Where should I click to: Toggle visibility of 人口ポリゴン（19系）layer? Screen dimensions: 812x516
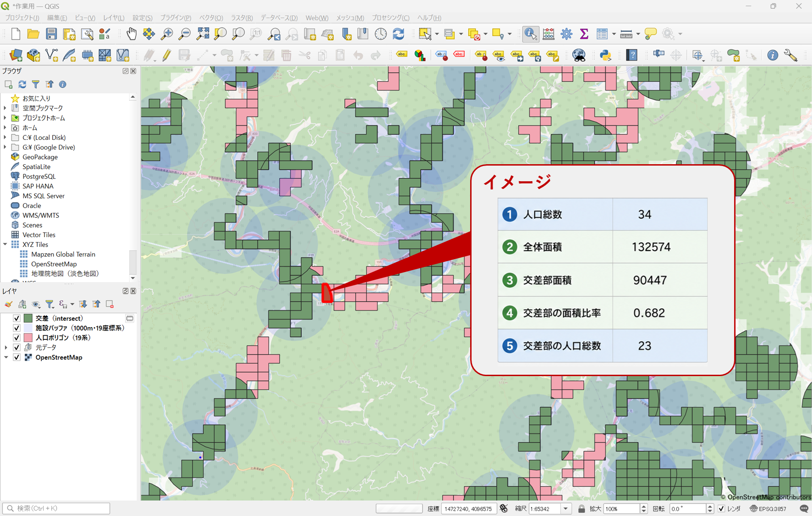click(x=16, y=338)
